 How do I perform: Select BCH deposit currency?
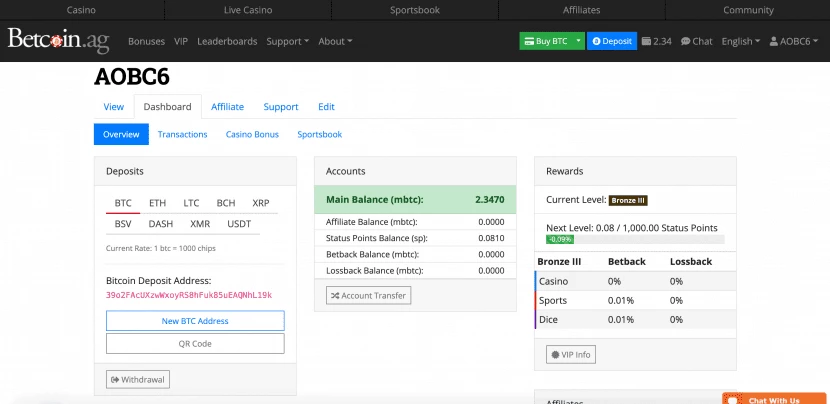coord(225,203)
